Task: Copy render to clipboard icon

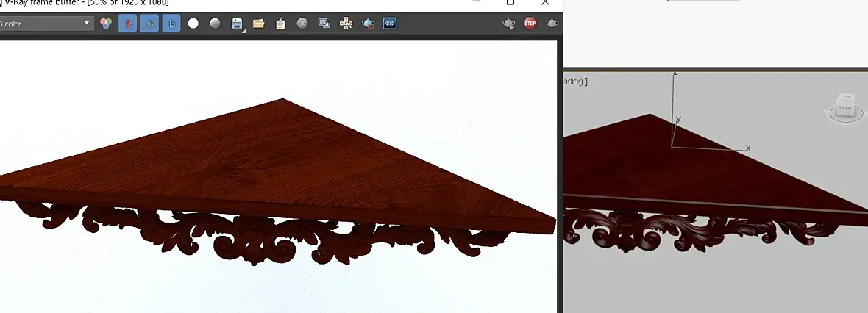Action: [x=281, y=24]
